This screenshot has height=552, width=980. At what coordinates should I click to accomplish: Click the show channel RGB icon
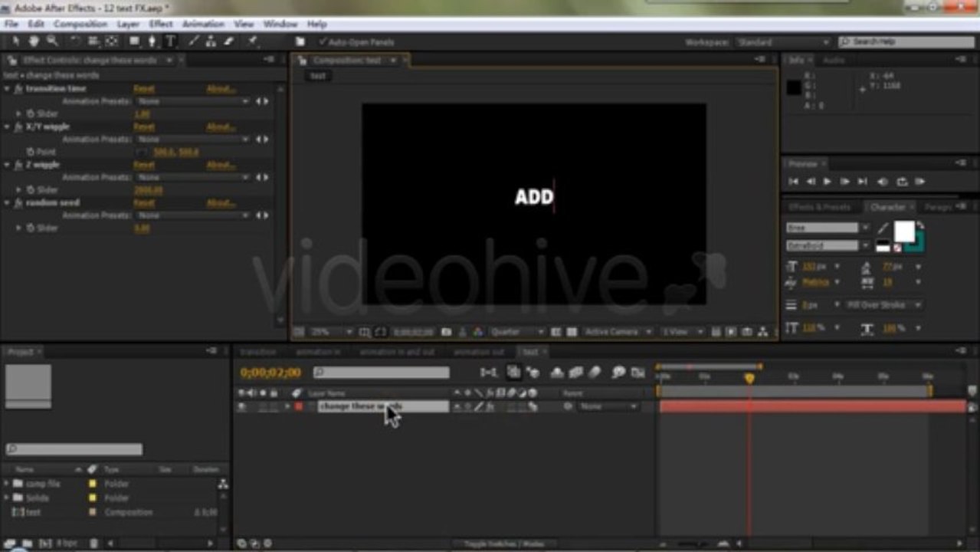point(478,332)
